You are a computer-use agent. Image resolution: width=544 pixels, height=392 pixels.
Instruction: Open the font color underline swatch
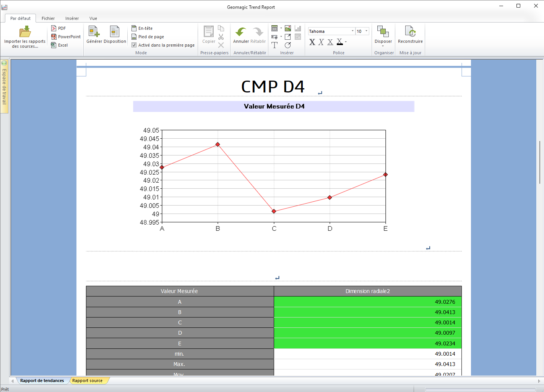tap(339, 42)
